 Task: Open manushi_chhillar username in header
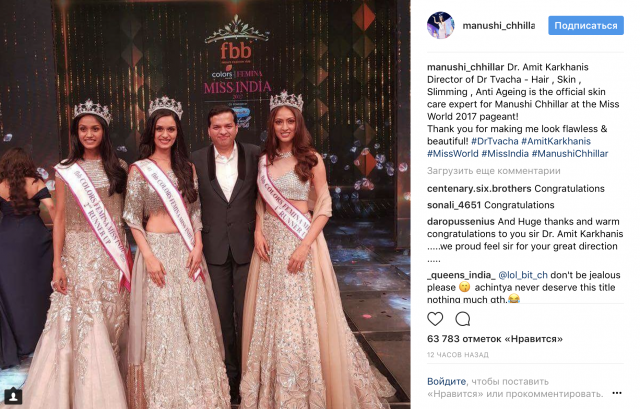point(498,26)
